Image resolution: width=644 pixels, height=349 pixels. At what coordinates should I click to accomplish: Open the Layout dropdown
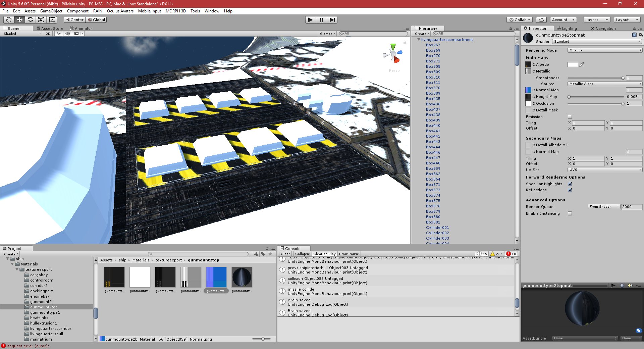pyautogui.click(x=627, y=20)
